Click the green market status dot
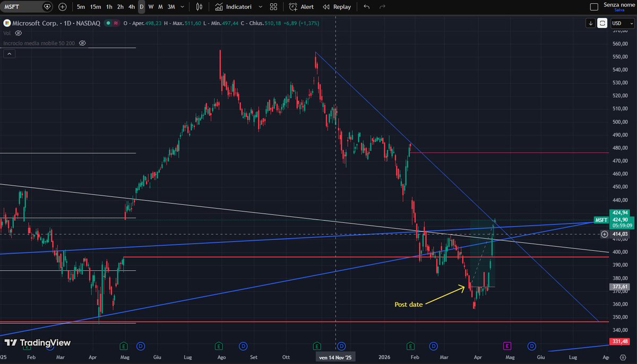Screen dimensions: 637x364 click(x=108, y=23)
